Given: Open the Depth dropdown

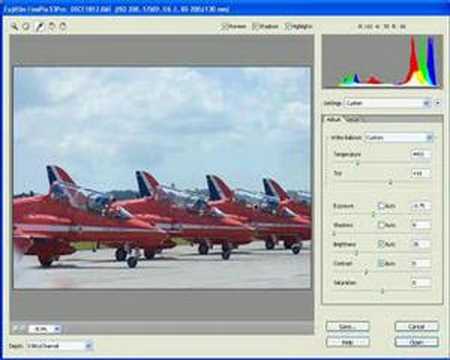Looking at the screenshot, I should 60,346.
